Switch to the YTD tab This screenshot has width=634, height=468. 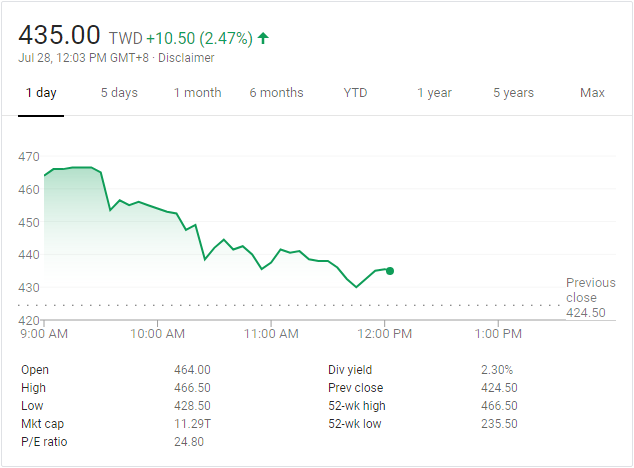[355, 93]
